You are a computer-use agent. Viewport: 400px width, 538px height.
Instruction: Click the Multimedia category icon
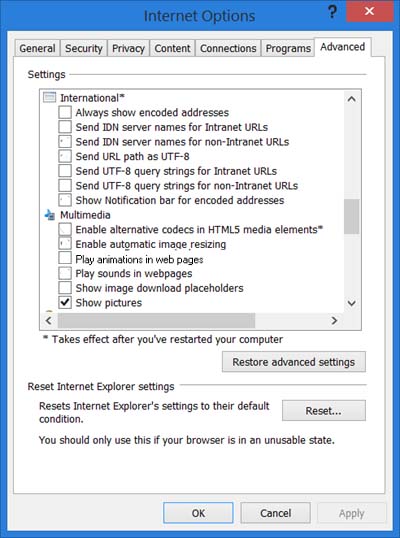pyautogui.click(x=50, y=215)
